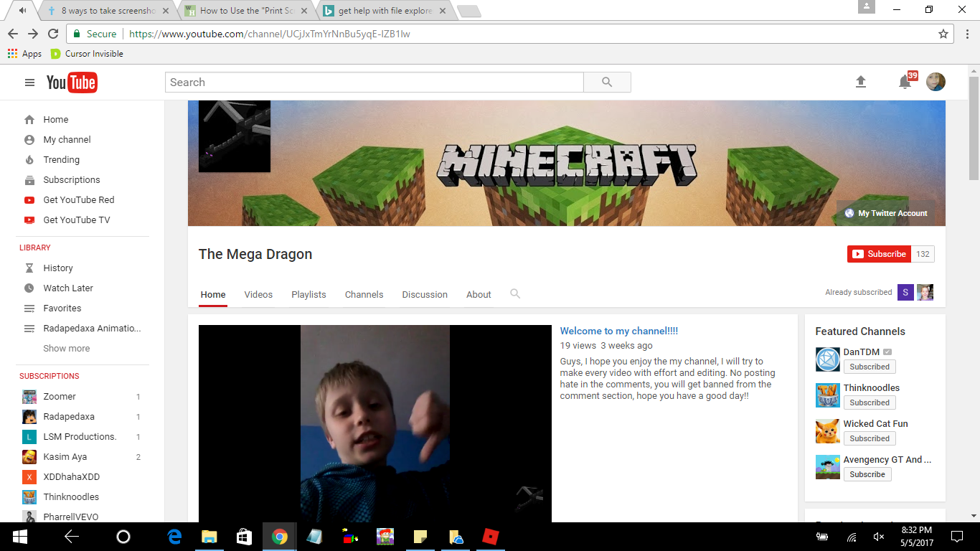
Task: Bookmark this page with the star
Action: (x=943, y=34)
